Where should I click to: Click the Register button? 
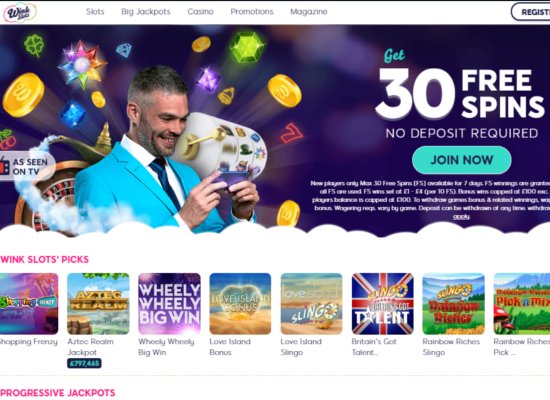[x=531, y=12]
